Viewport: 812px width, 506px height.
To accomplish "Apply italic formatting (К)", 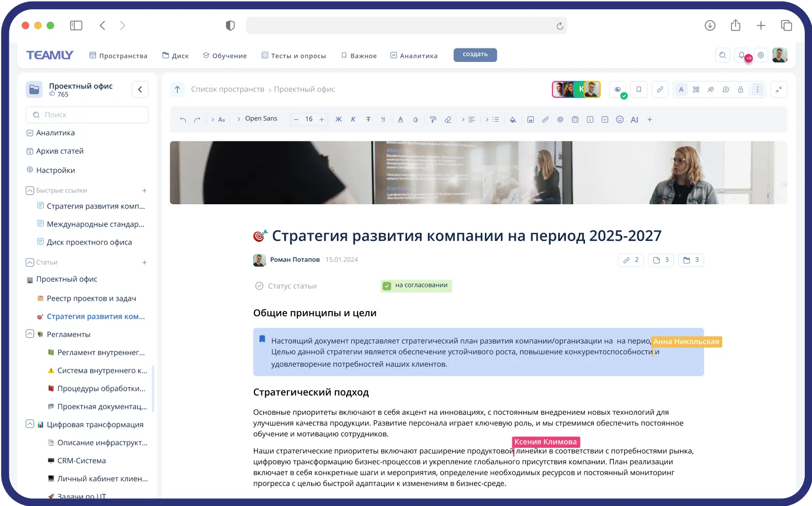I will click(x=353, y=120).
